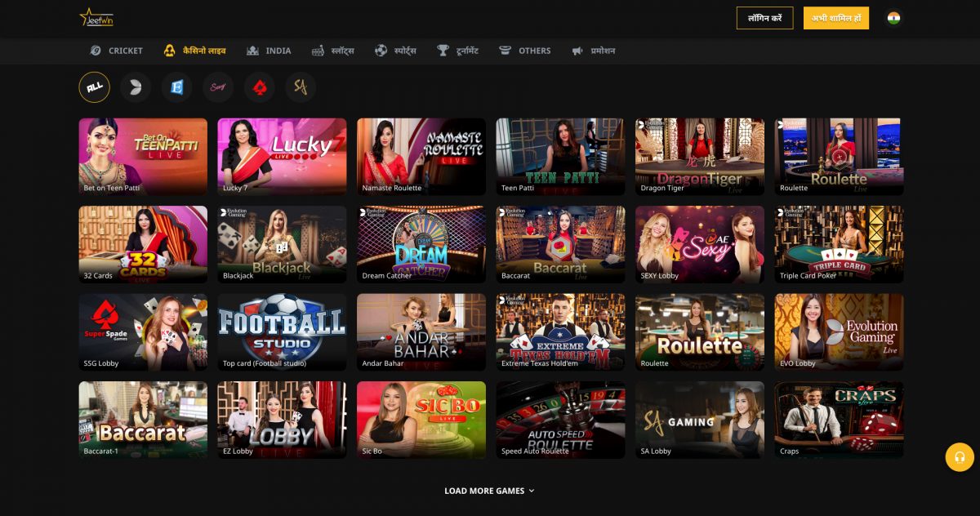Open Dragon Tiger game

pyautogui.click(x=700, y=157)
